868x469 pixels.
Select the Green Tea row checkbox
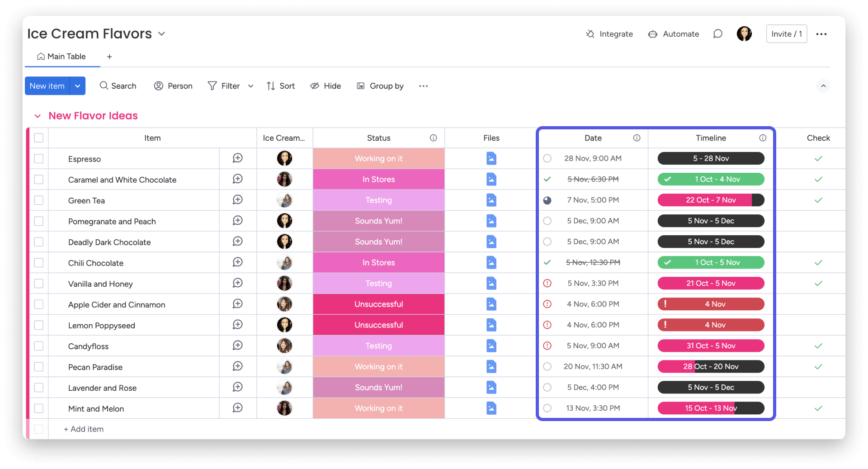coord(39,200)
